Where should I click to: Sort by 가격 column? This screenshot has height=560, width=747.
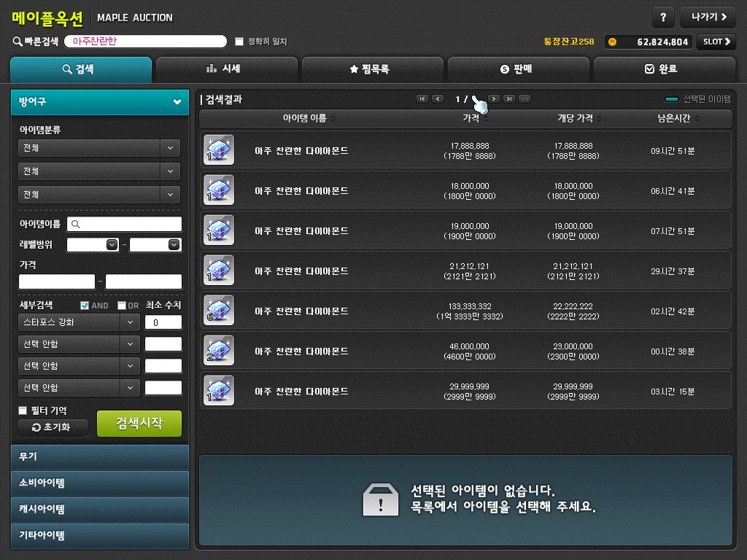pyautogui.click(x=476, y=119)
